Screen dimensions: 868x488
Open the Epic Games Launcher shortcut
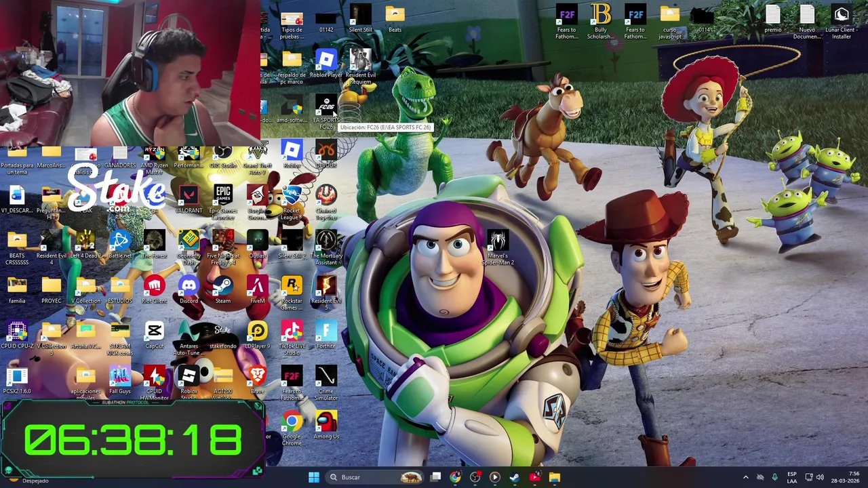point(223,203)
